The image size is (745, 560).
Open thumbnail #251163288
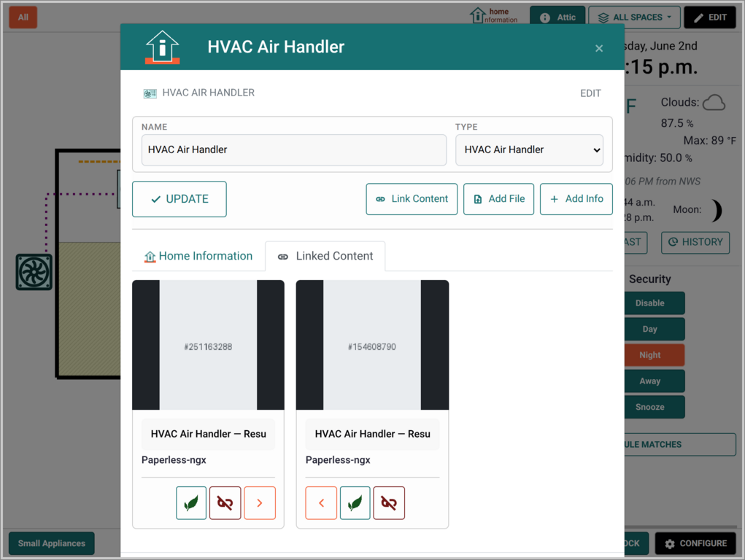coord(208,346)
